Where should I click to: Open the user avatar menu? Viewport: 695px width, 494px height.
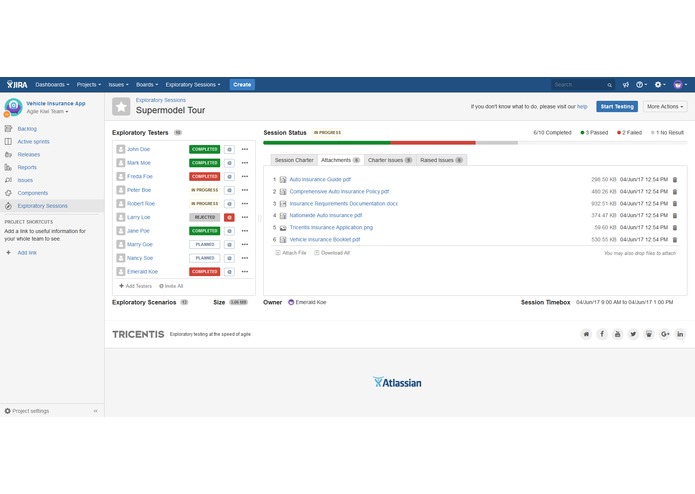coord(680,85)
